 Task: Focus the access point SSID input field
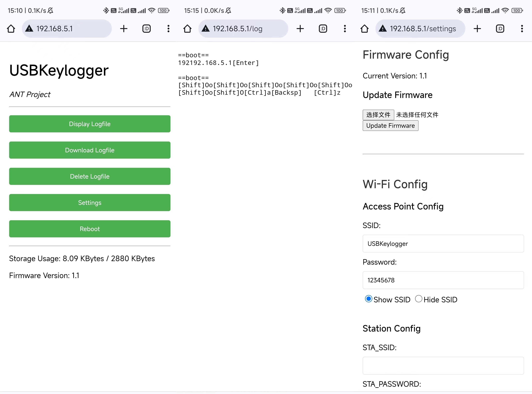coord(443,244)
